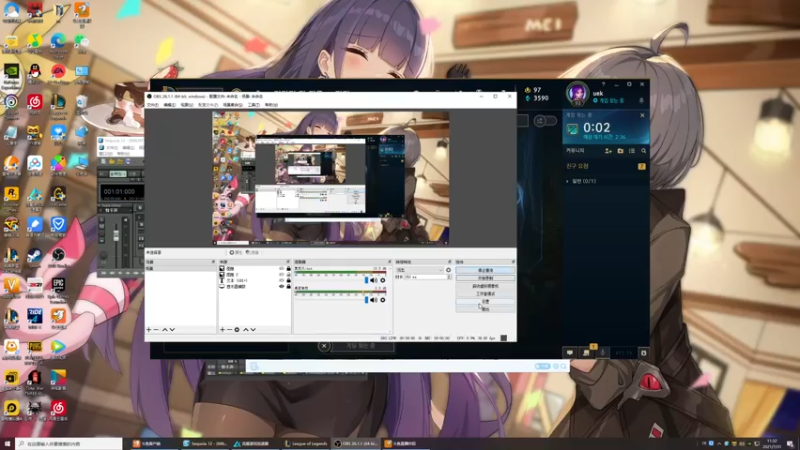Click start recording button in OBS controls
This screenshot has width=800, height=450.
[485, 278]
